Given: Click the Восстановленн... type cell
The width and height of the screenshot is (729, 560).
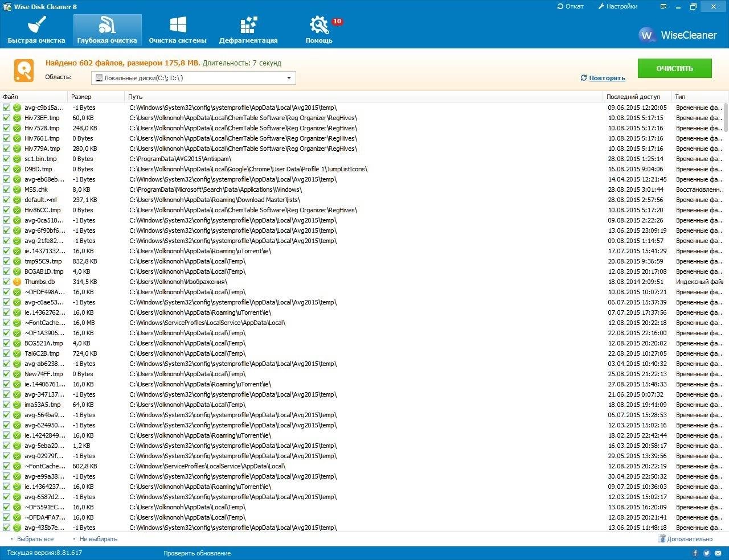Looking at the screenshot, I should [699, 190].
